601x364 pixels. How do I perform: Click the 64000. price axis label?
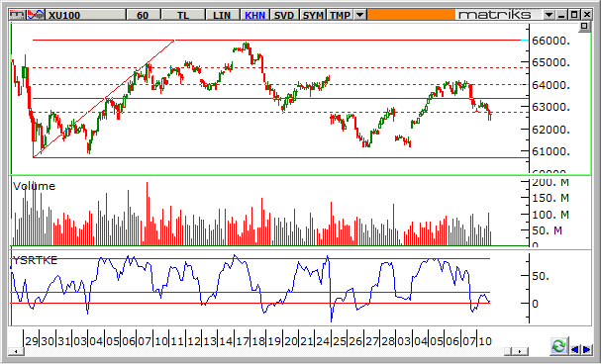551,85
